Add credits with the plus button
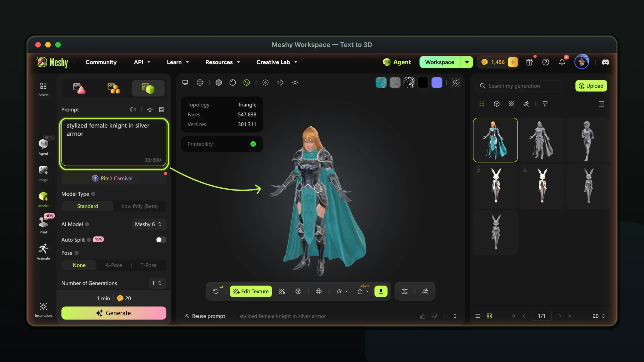The width and height of the screenshot is (644, 362). pos(513,62)
